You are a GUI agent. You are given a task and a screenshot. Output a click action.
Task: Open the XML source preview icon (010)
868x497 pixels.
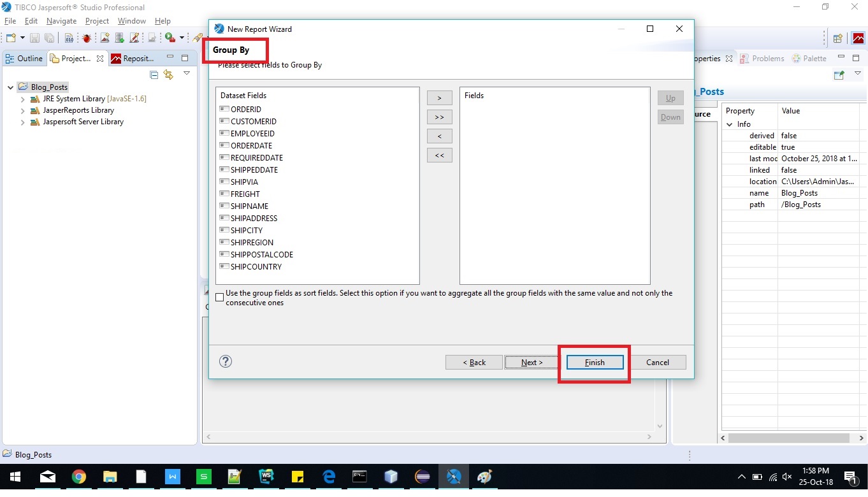69,38
